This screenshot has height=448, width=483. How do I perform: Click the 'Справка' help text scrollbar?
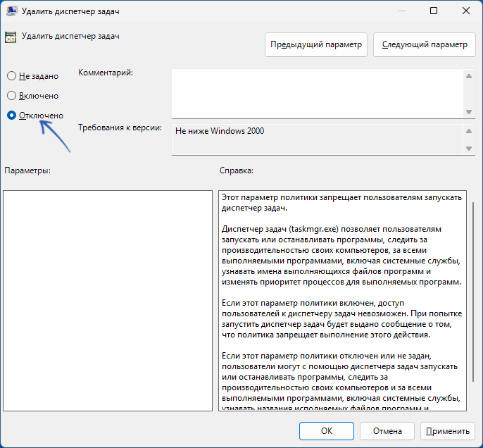(473, 292)
